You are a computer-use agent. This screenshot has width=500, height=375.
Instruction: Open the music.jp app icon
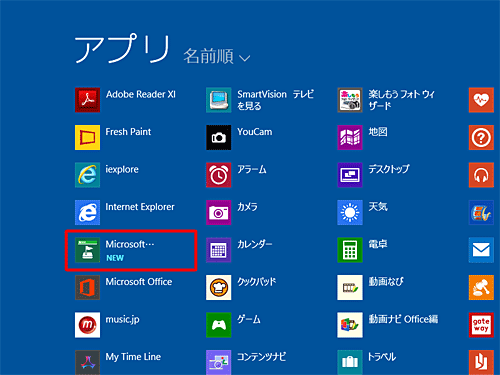coord(87,325)
